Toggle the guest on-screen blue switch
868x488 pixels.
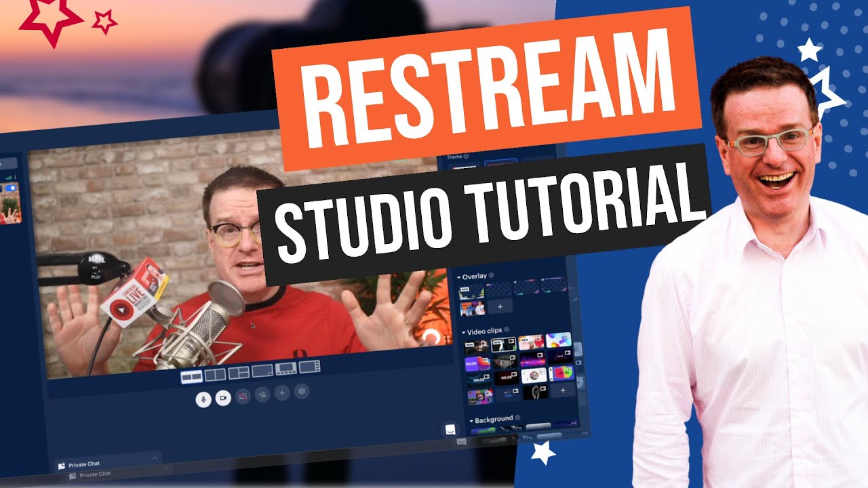(11, 188)
